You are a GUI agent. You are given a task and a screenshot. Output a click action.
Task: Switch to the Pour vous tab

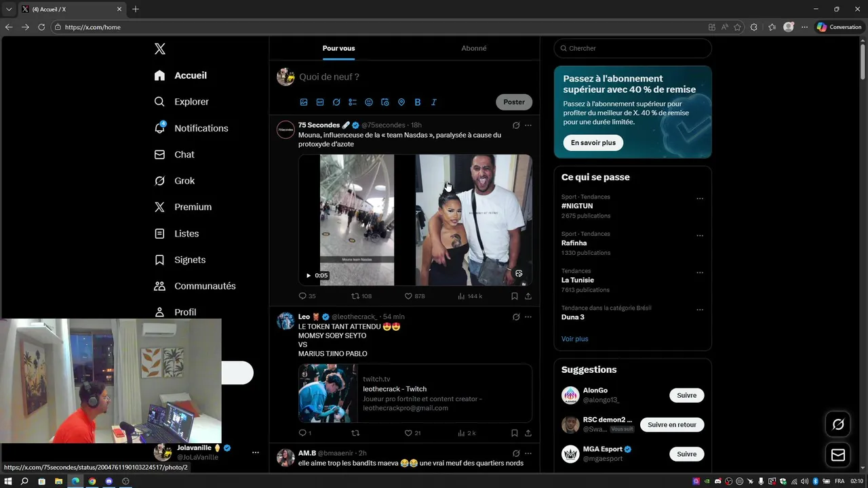(x=338, y=48)
